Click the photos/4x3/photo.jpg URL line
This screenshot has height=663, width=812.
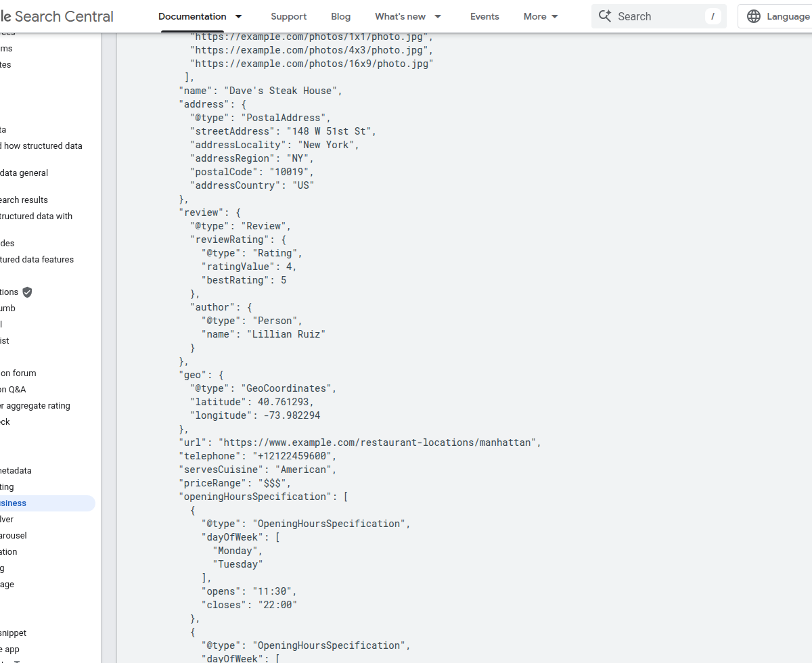pyautogui.click(x=311, y=50)
